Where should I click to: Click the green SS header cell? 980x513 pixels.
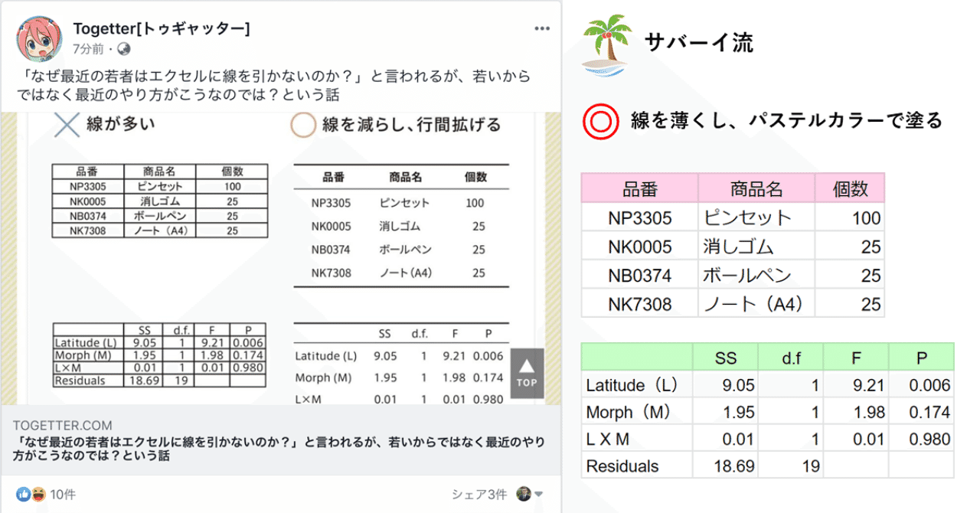click(724, 358)
